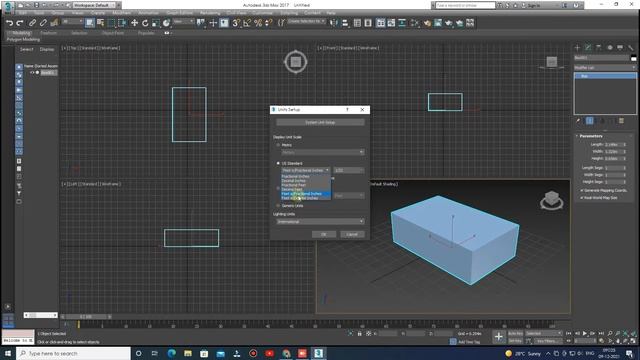Screen dimensions: 640x360
Task: Select the US Standard radio button
Action: click(278, 163)
